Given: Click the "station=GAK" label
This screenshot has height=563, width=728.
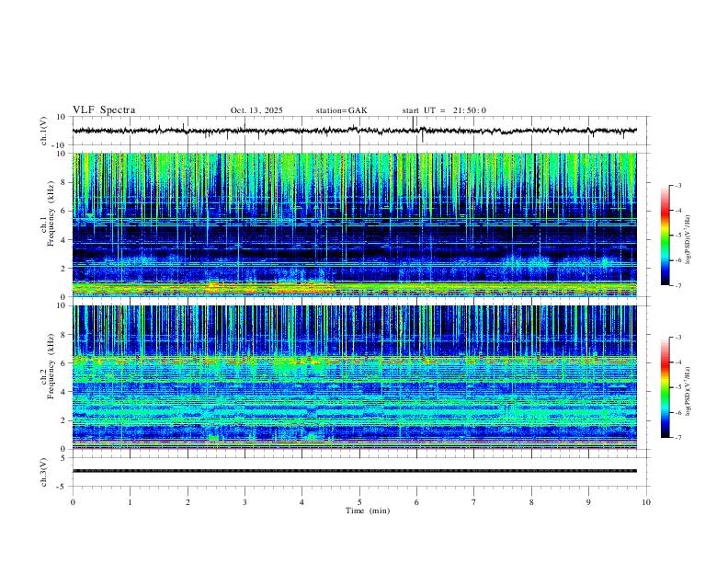Looking at the screenshot, I should pyautogui.click(x=341, y=110).
